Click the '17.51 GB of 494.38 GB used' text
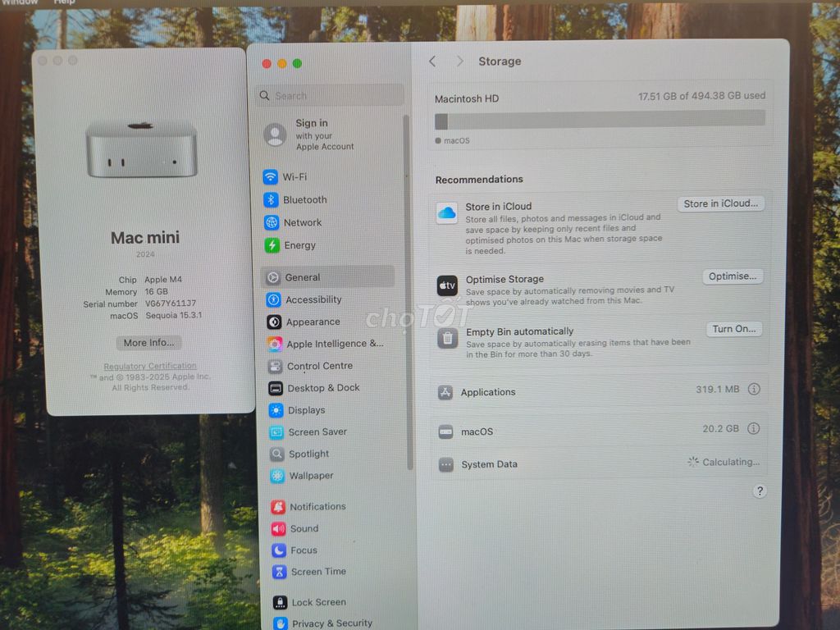Image resolution: width=840 pixels, height=630 pixels. coord(701,96)
